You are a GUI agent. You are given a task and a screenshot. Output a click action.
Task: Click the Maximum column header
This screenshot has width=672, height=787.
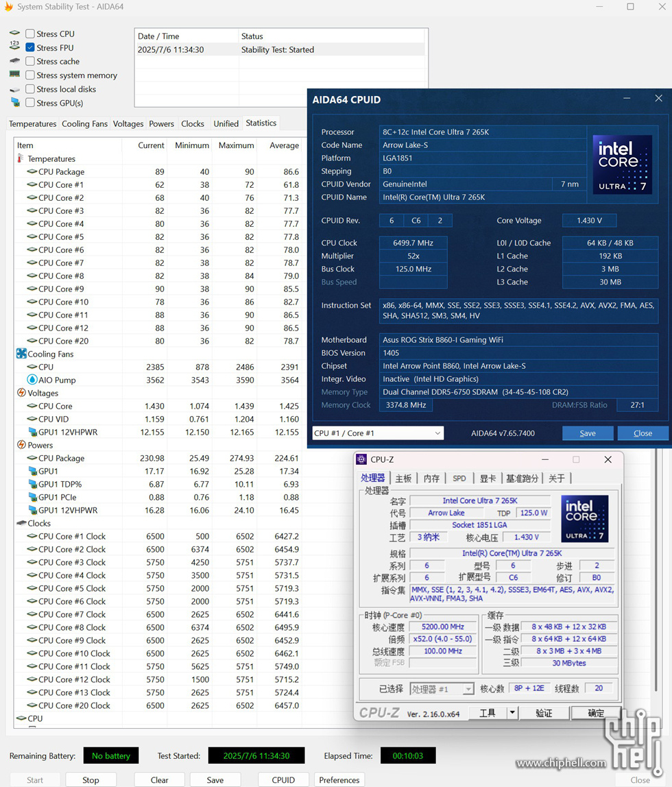[x=236, y=145]
